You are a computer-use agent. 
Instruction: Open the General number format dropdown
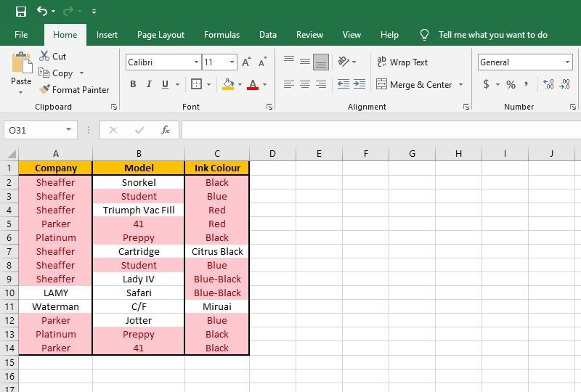pyautogui.click(x=567, y=62)
